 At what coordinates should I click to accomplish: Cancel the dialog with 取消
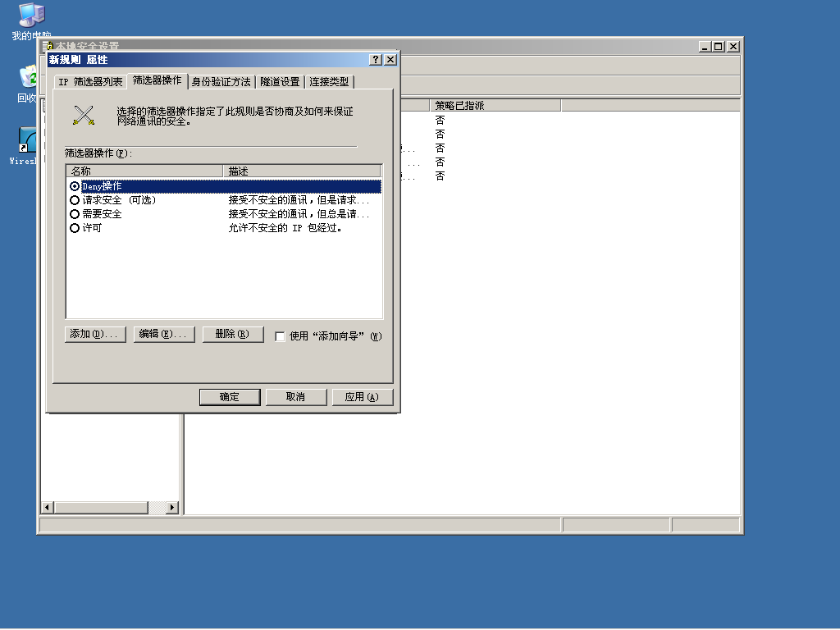pos(296,397)
